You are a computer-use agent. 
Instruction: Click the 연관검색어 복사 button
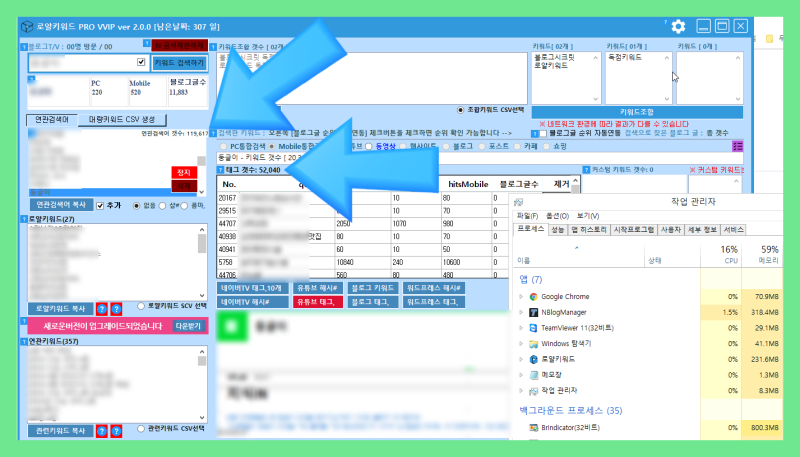tap(61, 205)
